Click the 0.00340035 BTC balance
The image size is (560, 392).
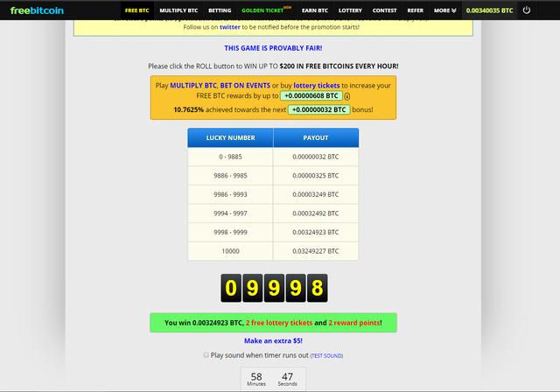pyautogui.click(x=489, y=10)
